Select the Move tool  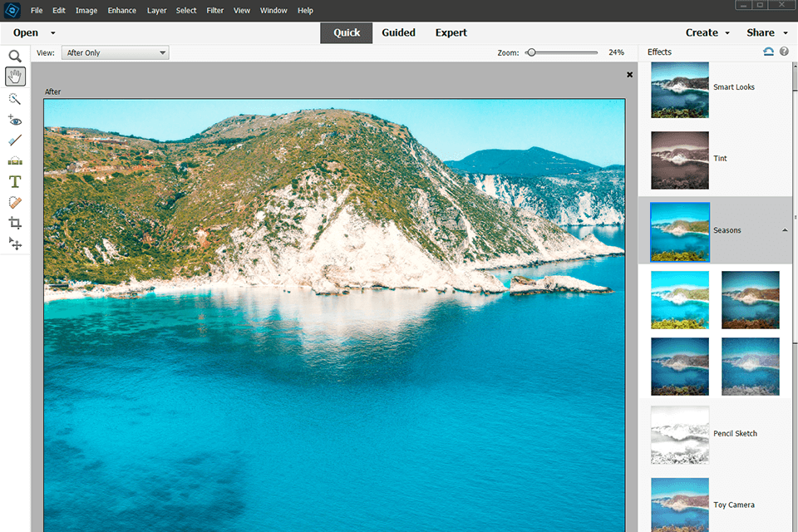pyautogui.click(x=15, y=244)
